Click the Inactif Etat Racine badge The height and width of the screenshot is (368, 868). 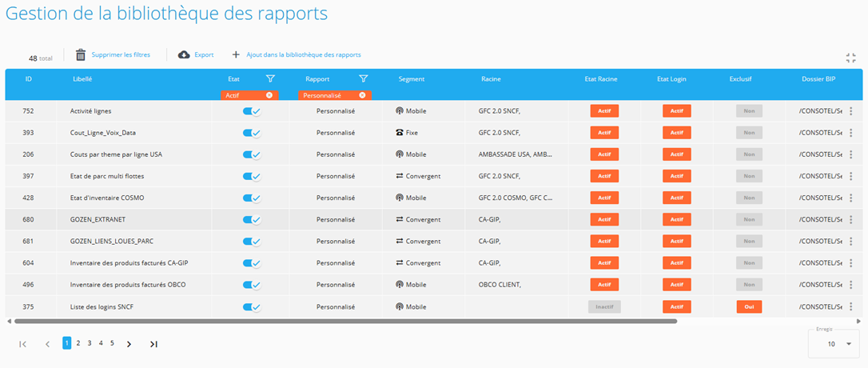[x=604, y=306]
